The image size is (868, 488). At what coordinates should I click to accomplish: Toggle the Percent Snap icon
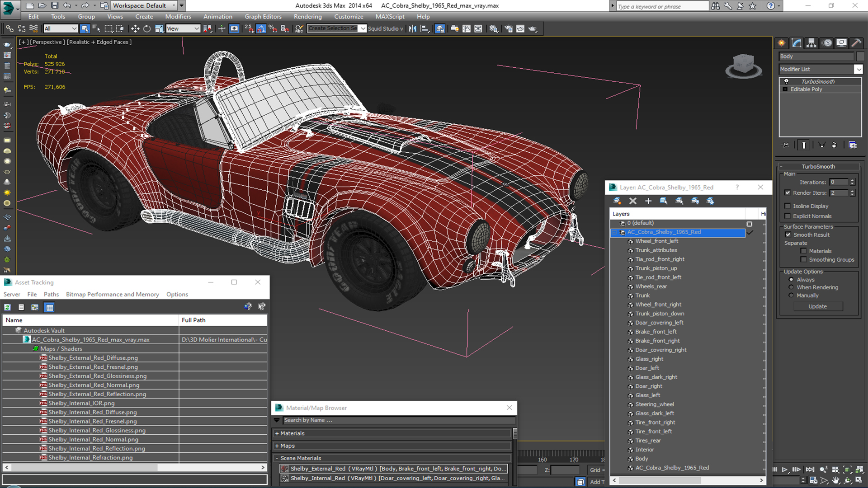(x=273, y=28)
